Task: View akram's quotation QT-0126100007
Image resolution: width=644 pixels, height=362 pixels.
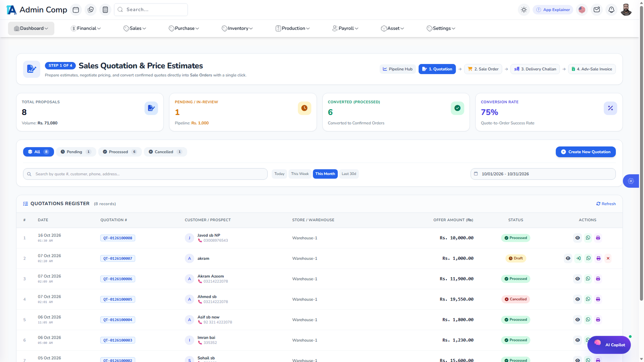Action: point(568,258)
